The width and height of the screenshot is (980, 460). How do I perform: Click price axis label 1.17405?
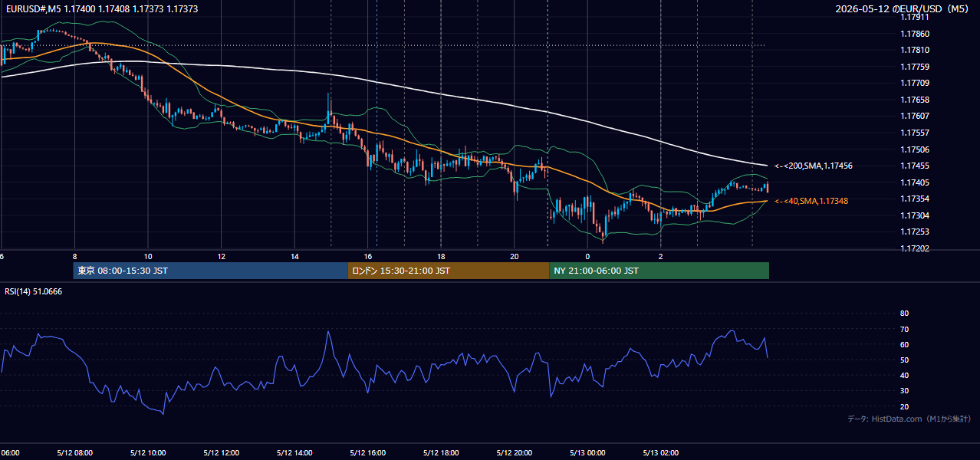coord(915,182)
